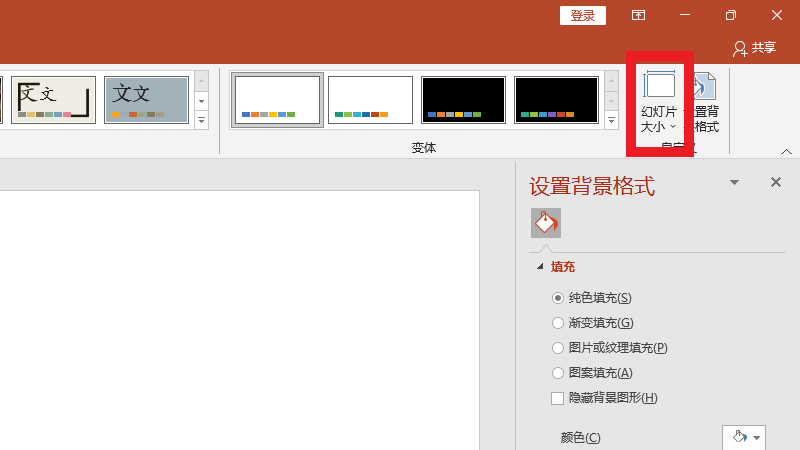Toggle Hide background graphics (隐藏背景图形) checkbox

558,398
